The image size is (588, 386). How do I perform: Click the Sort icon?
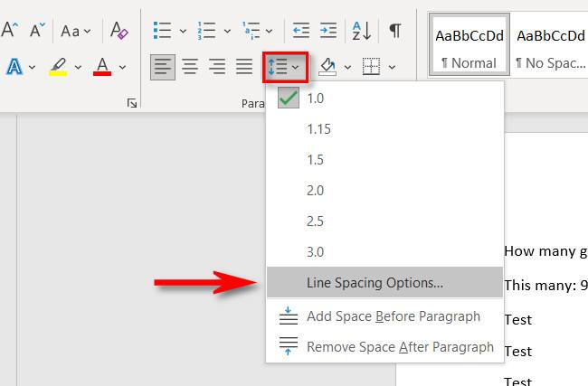[x=360, y=31]
